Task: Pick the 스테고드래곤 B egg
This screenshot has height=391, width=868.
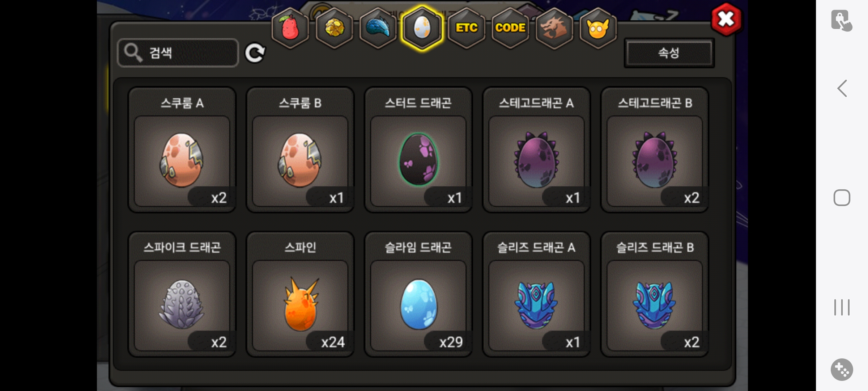Action: click(655, 150)
